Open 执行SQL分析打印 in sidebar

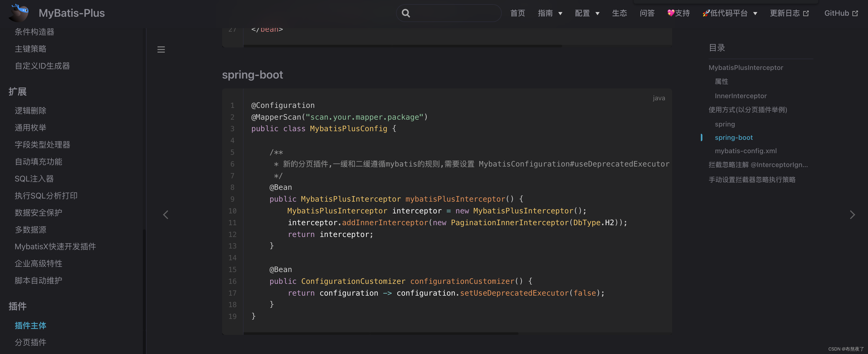[x=46, y=196]
